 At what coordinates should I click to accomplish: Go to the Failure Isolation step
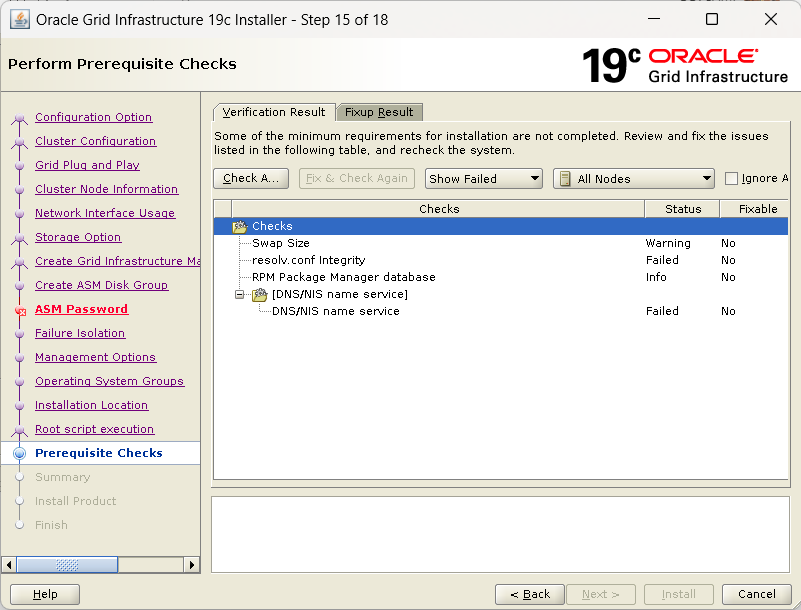(80, 333)
